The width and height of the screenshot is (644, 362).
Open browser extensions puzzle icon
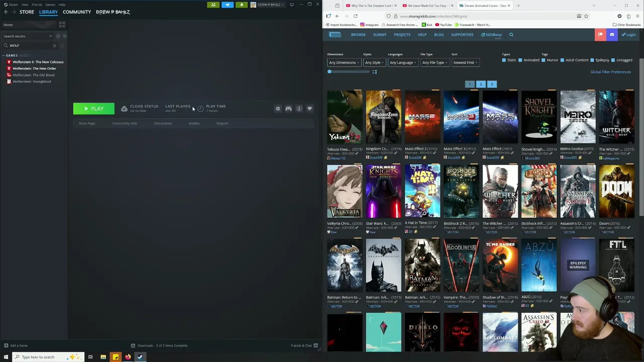point(628,16)
